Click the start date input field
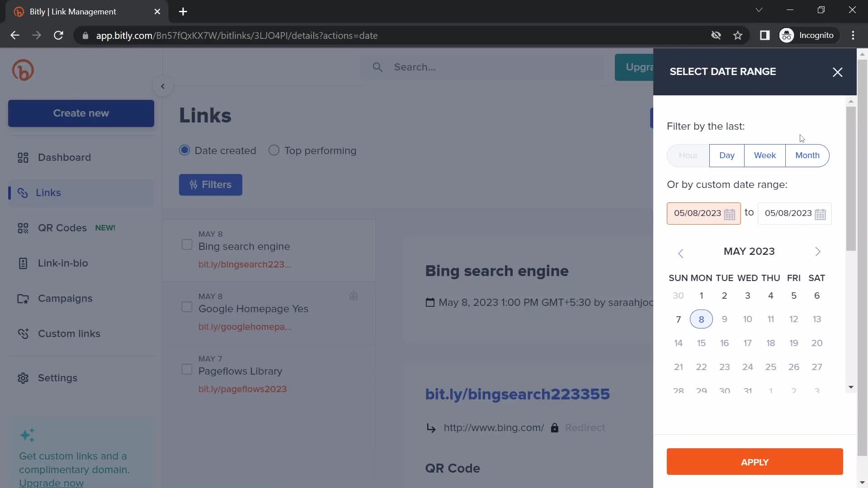Viewport: 868px width, 488px height. coord(703,213)
